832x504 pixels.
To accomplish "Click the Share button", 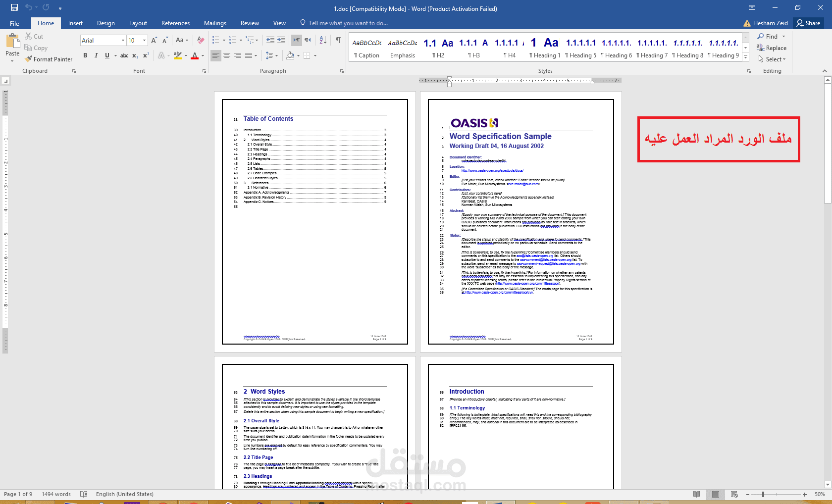I will pos(808,23).
